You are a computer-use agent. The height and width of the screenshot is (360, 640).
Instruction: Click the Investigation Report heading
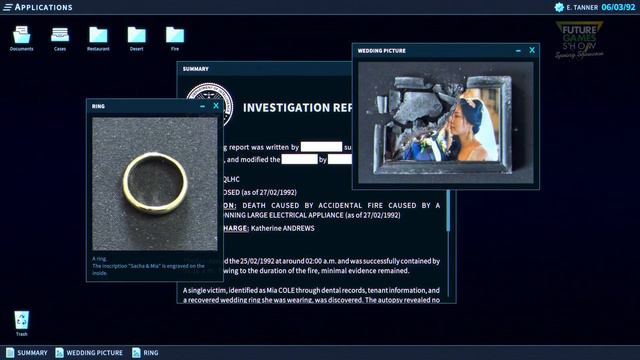[x=298, y=107]
